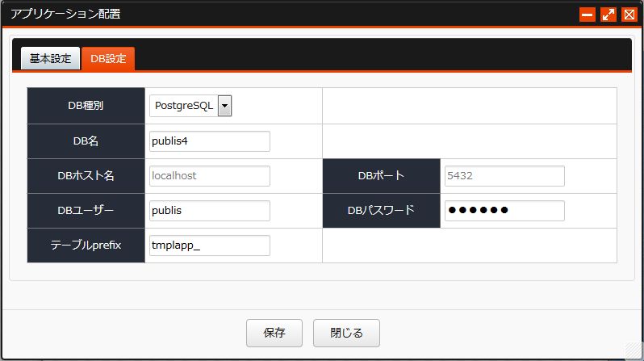644x361 pixels.
Task: Click the DBホスト名 label cell
Action: point(86,176)
